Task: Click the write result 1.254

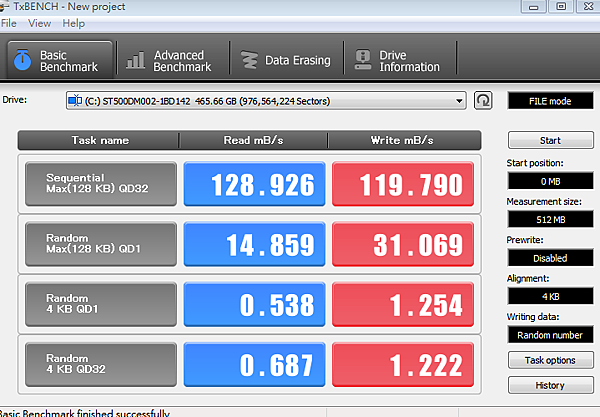Action: click(403, 304)
